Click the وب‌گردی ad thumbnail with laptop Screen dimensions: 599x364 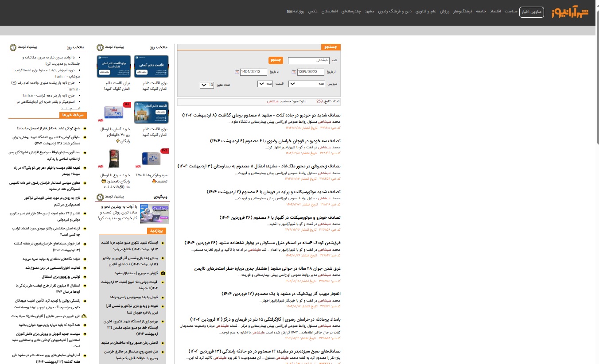154,214
